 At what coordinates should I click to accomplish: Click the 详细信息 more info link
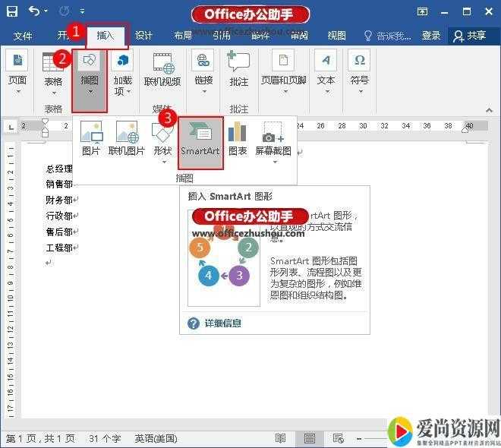tap(222, 323)
